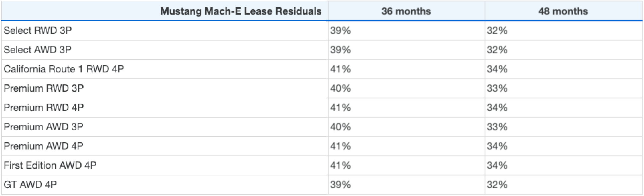644x196 pixels.
Task: Select Premium RWD 3P's 36-month residual cell
Action: pos(340,88)
